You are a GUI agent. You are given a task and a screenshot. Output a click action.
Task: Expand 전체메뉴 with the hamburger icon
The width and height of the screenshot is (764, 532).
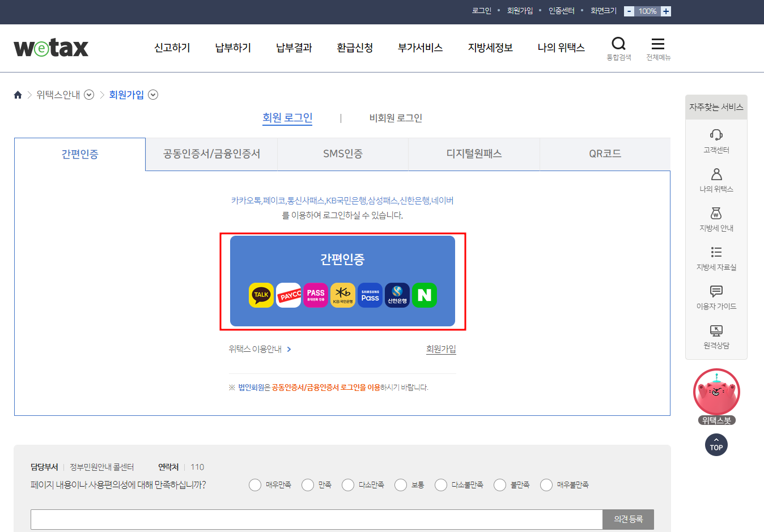point(657,44)
